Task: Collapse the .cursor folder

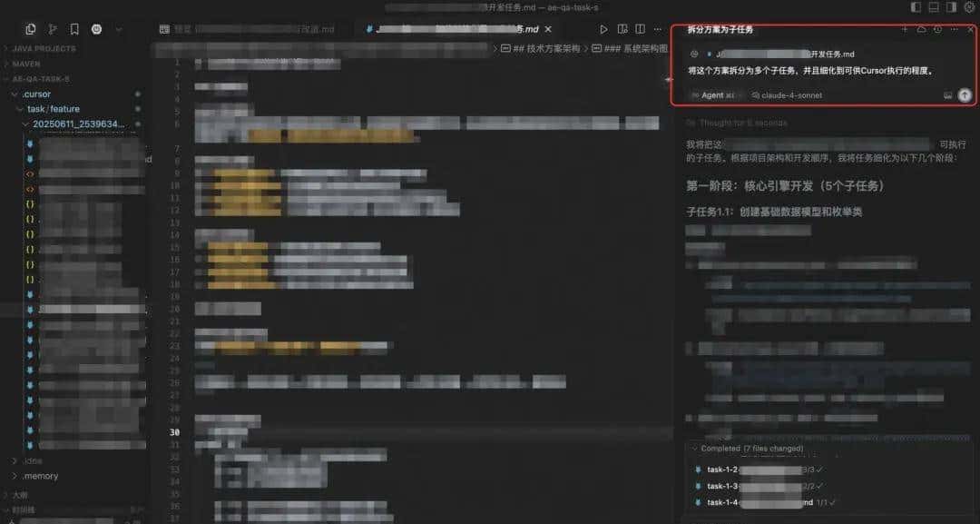Action: pyautogui.click(x=36, y=94)
